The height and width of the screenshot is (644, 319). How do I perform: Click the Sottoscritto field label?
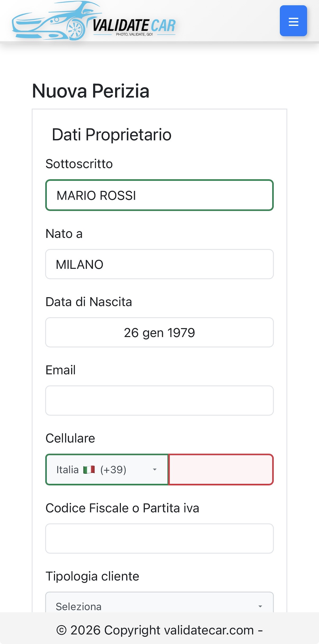point(79,164)
